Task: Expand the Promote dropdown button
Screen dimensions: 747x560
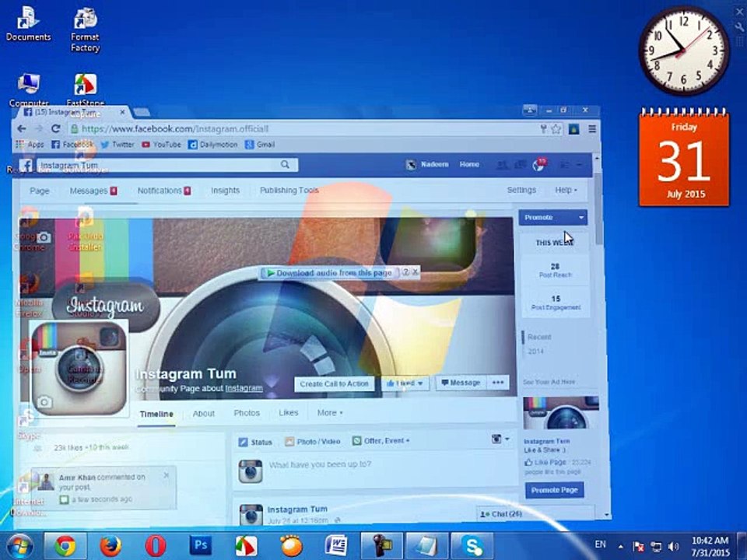Action: 552,218
